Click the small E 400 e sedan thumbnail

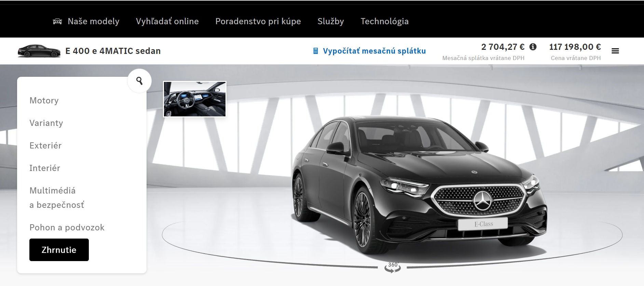(39, 51)
